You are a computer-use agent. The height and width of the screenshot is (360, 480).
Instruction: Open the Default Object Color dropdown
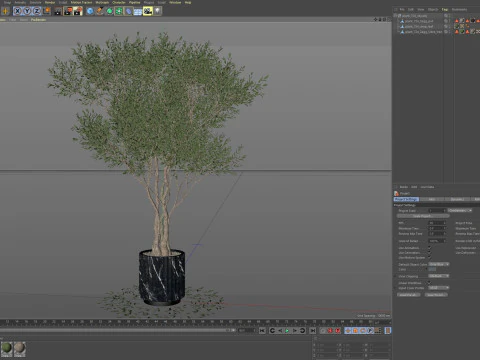[x=439, y=264]
